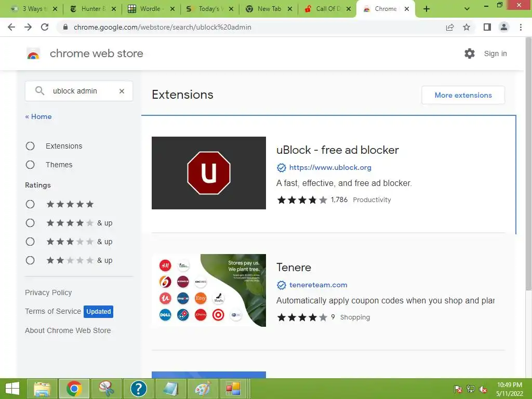Open Chrome side panel icon
Image resolution: width=532 pixels, height=399 pixels.
coord(487,27)
